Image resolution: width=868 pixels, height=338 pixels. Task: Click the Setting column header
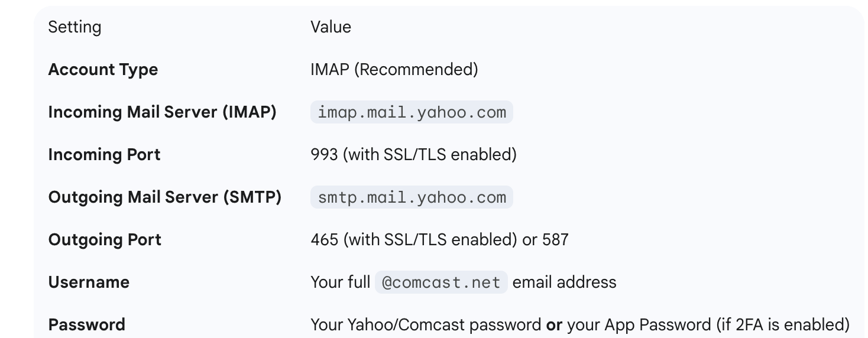point(75,27)
